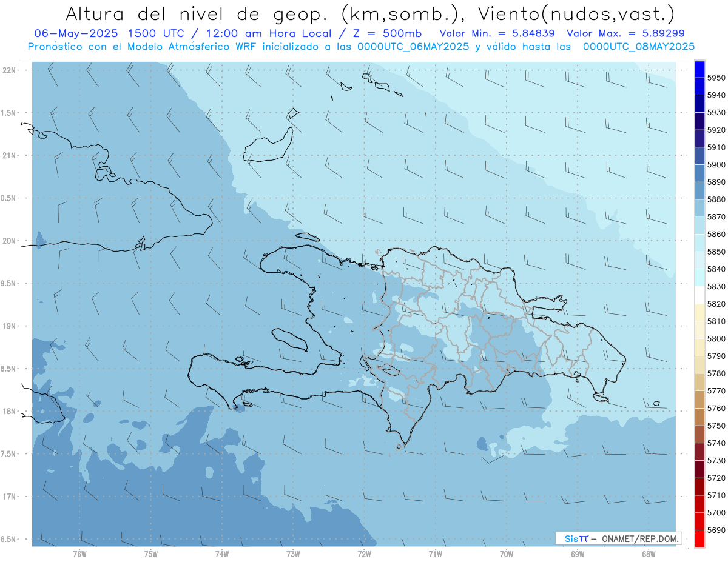Click the red swatch below 5690
728x562 pixels.
[699, 538]
